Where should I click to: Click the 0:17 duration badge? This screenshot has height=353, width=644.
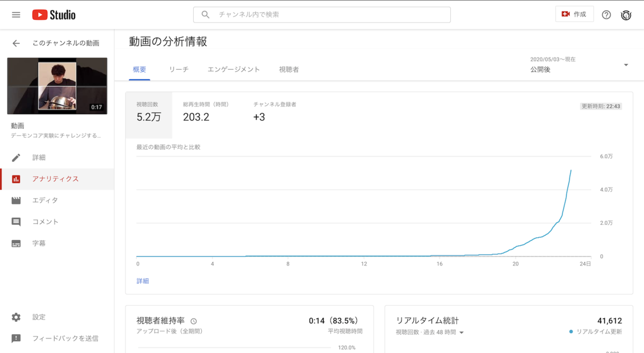[x=97, y=107]
